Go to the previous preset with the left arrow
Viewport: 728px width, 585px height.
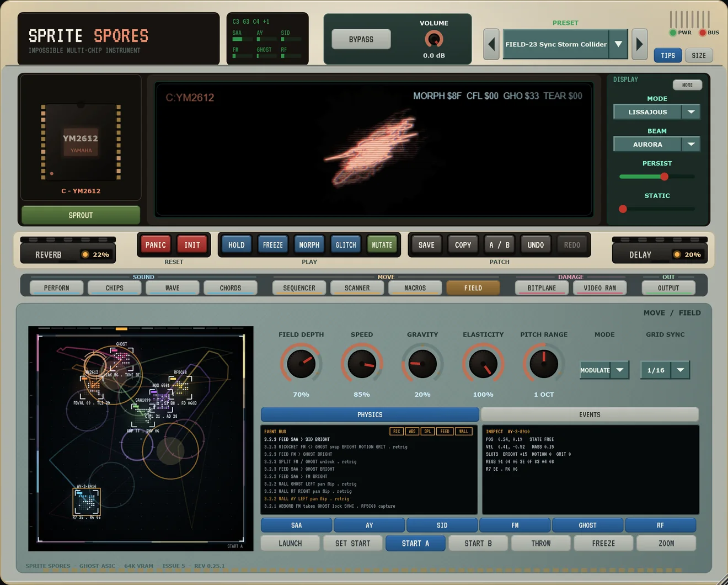pos(491,44)
